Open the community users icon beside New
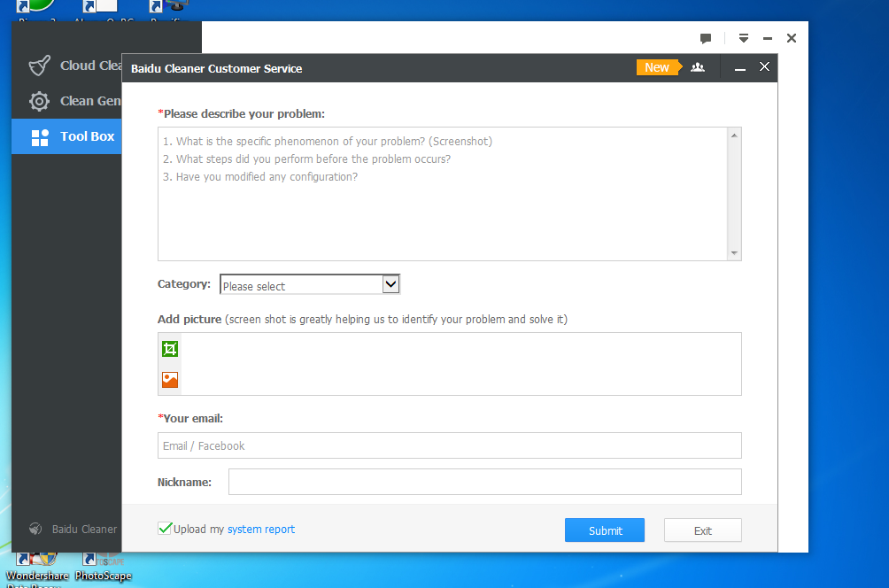This screenshot has width=889, height=588. tap(698, 67)
